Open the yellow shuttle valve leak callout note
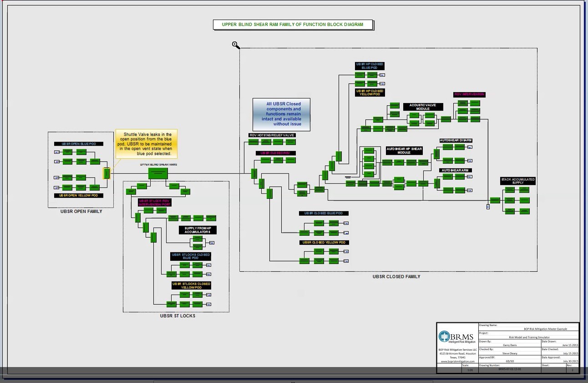Screen dimensions: 588x383 [147, 144]
